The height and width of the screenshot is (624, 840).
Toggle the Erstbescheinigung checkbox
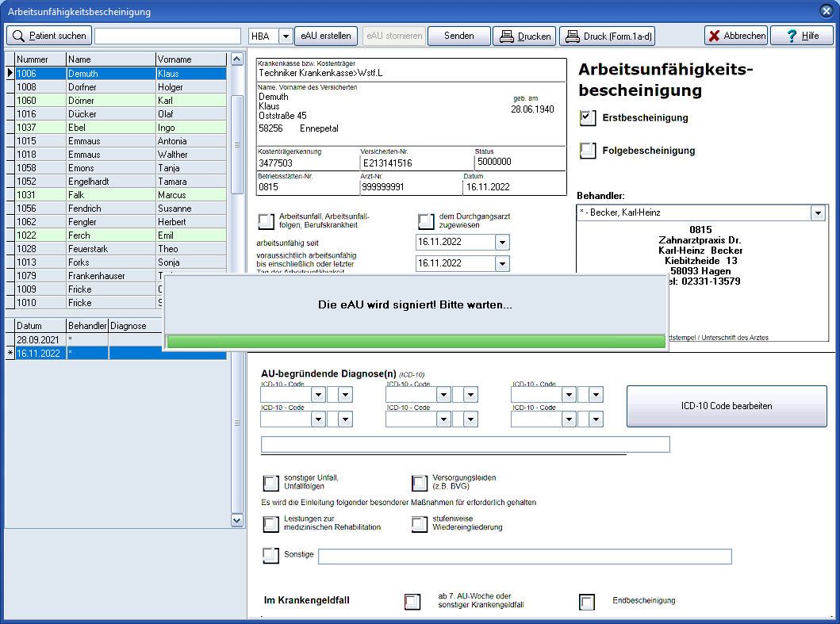point(588,118)
